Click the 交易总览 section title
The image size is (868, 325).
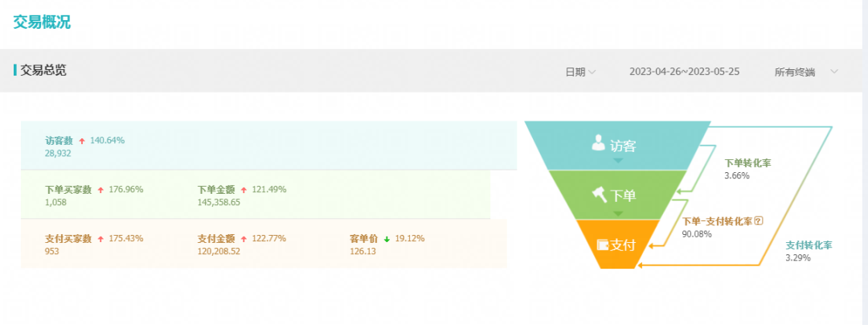(43, 70)
